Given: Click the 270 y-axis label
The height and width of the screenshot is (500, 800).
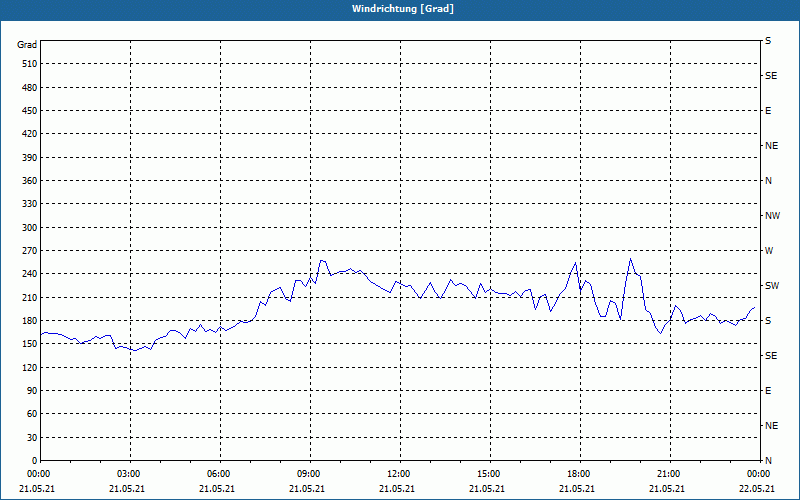Looking at the screenshot, I should [x=30, y=251].
